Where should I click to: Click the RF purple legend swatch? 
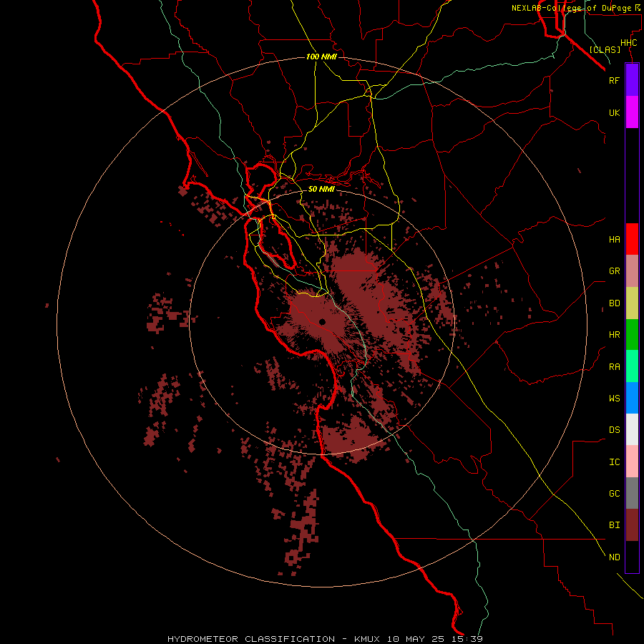point(632,80)
